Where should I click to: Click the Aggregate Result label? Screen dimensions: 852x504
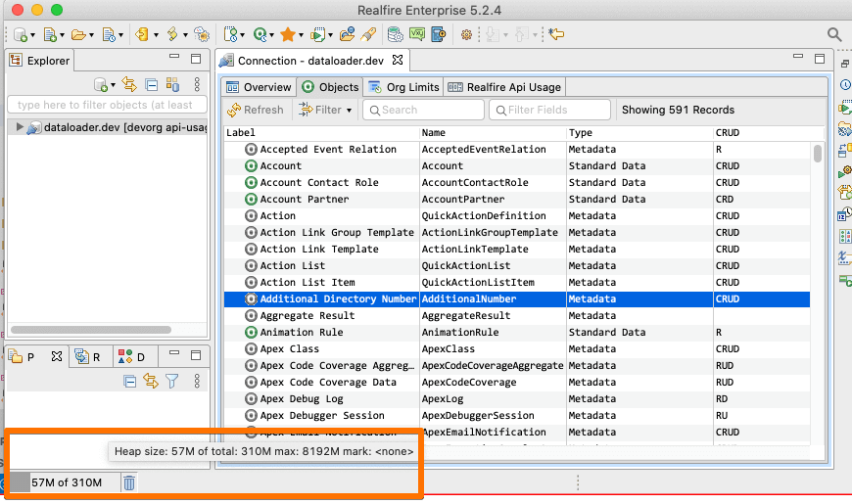pyautogui.click(x=307, y=316)
